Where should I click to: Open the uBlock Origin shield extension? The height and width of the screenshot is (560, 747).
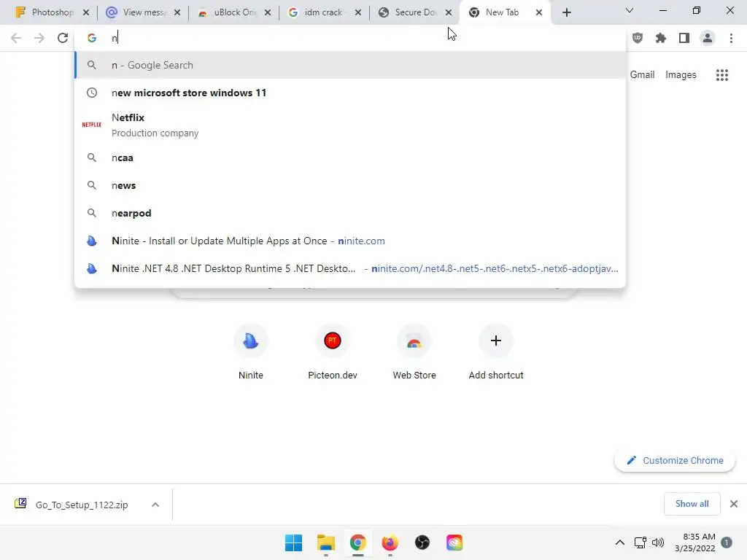click(x=638, y=38)
